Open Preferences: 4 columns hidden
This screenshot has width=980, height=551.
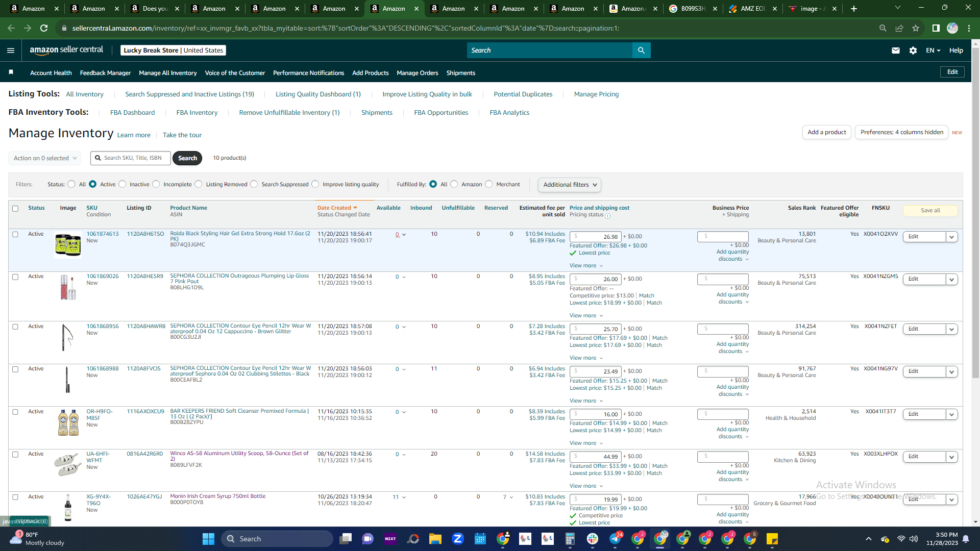click(902, 132)
